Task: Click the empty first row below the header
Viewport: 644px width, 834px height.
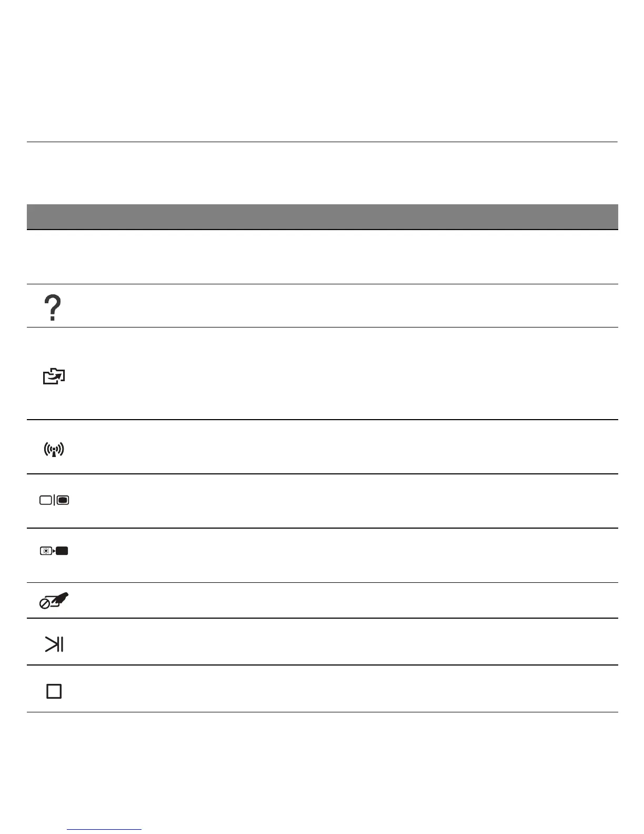Action: pyautogui.click(x=322, y=257)
